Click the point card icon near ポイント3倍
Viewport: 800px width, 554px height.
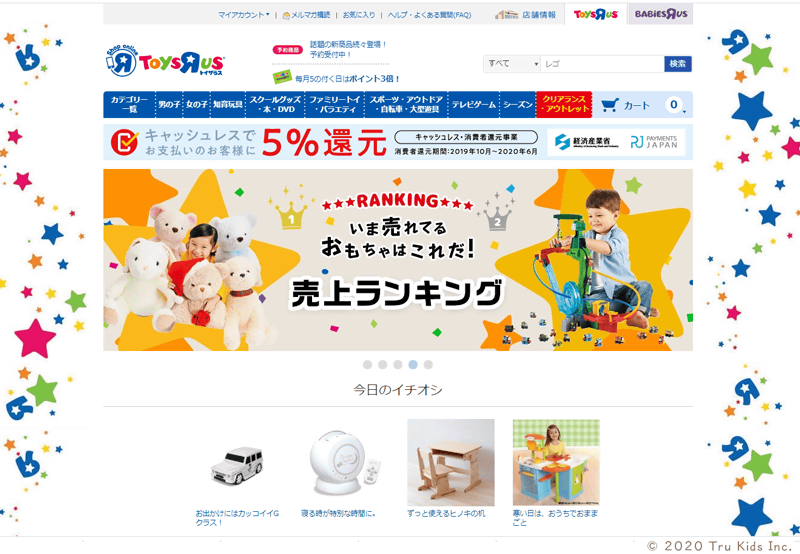click(x=282, y=77)
